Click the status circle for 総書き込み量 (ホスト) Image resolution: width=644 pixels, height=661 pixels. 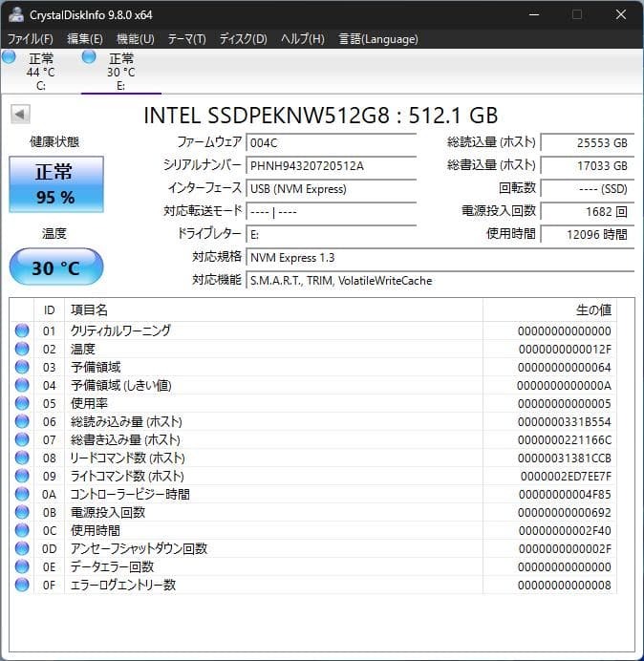point(22,439)
